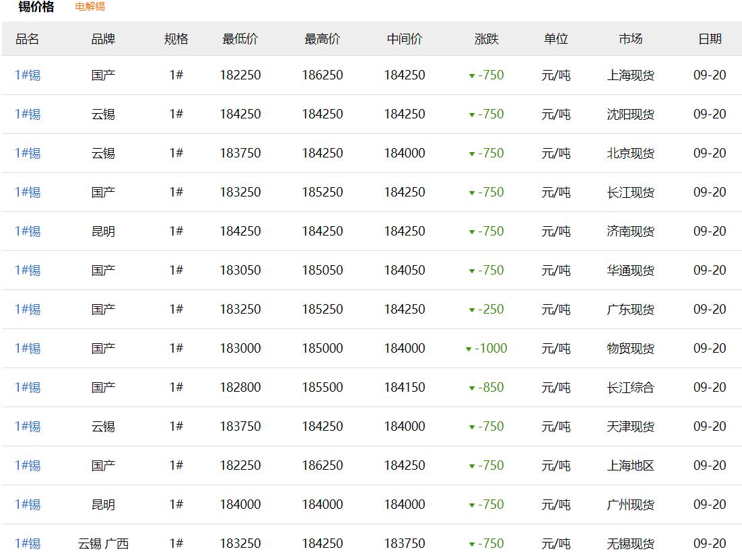Open the 1#锡 link for 上海现货
The width and height of the screenshot is (742, 560).
[x=28, y=75]
